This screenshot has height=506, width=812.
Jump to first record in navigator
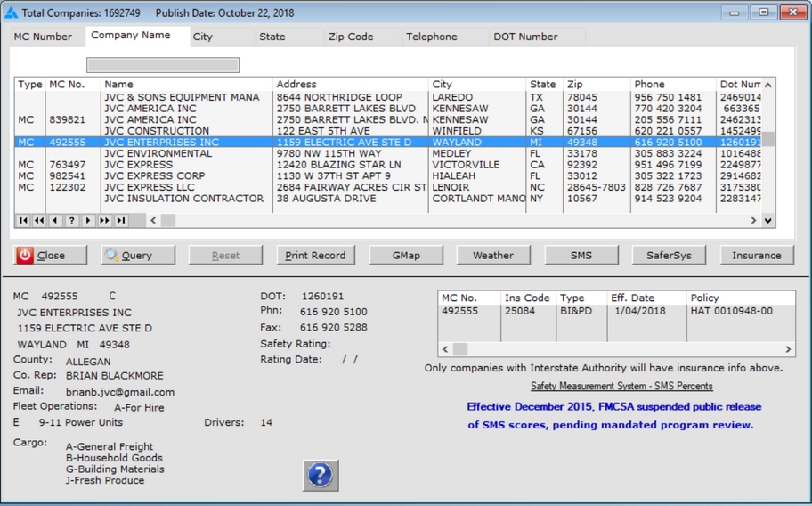(23, 220)
